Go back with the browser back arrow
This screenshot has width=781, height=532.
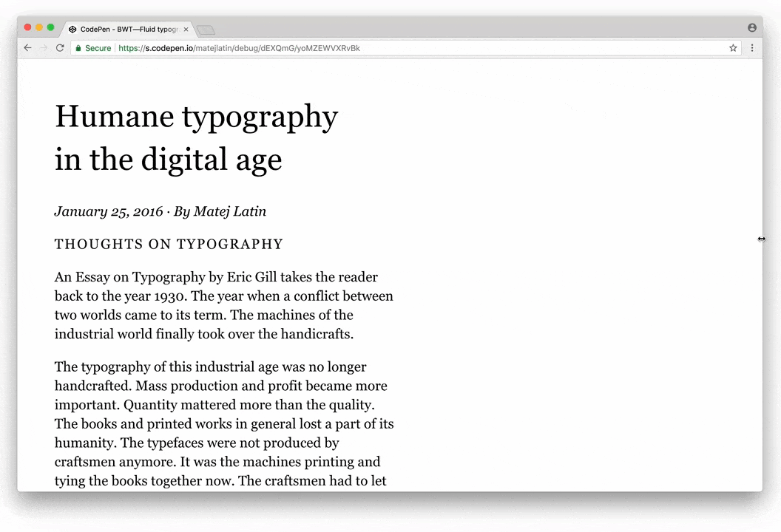[x=28, y=48]
